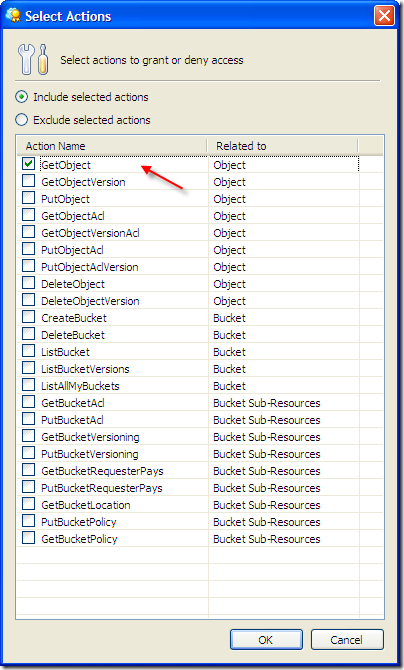Tick the ListBucketVersions checkbox
The height and width of the screenshot is (670, 404).
tap(29, 368)
